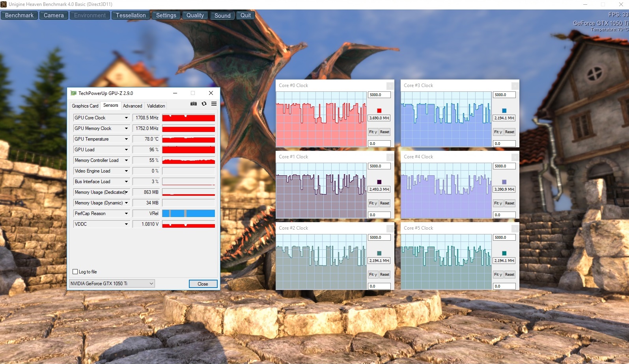Click the teal color swatch of Core #2
The image size is (629, 364).
tap(379, 253)
